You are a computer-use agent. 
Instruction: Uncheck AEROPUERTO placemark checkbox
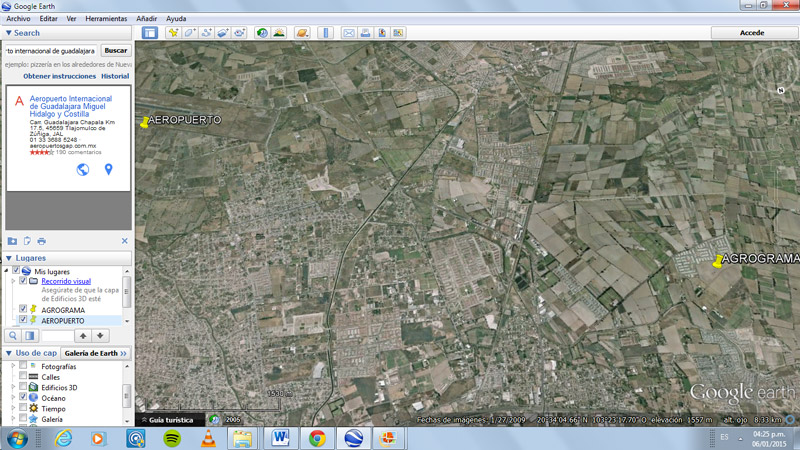[x=23, y=319]
